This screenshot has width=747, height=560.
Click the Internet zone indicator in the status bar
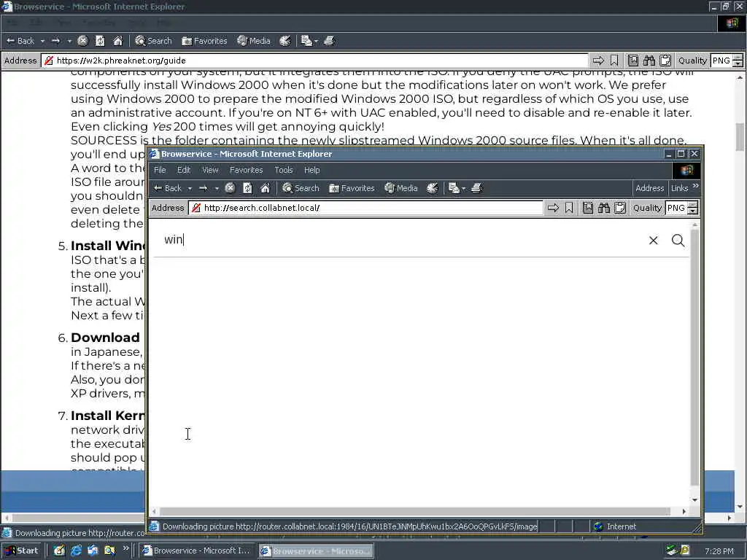coord(616,526)
